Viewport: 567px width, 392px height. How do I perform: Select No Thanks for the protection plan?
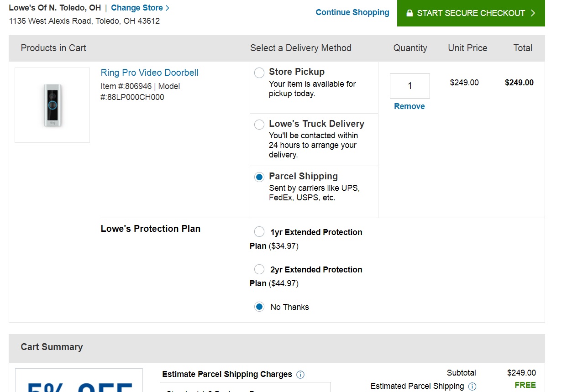pyautogui.click(x=259, y=307)
